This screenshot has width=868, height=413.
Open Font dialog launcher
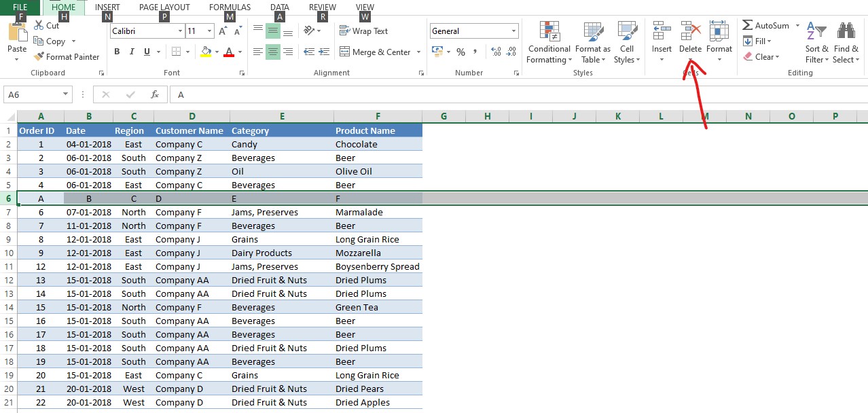241,73
